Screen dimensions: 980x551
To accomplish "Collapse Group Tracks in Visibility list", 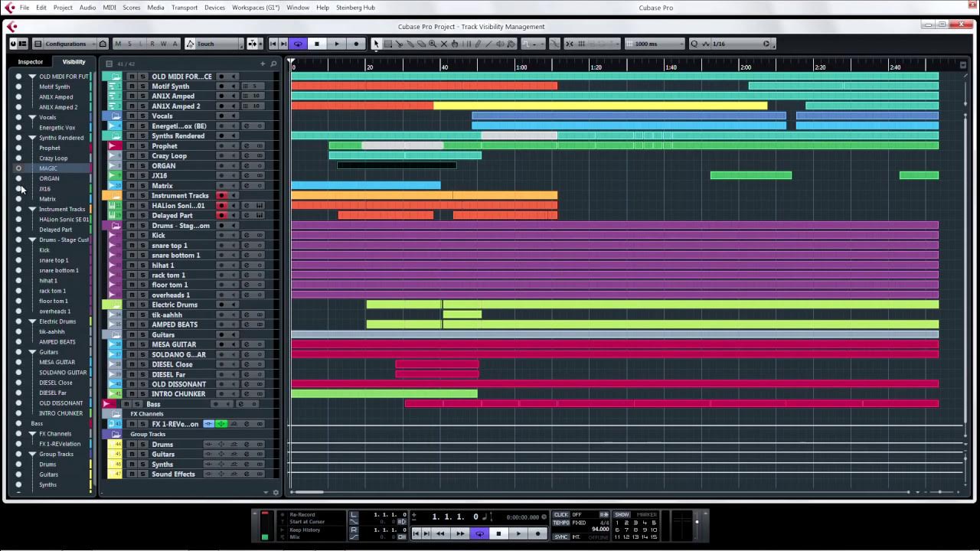I will 32,454.
